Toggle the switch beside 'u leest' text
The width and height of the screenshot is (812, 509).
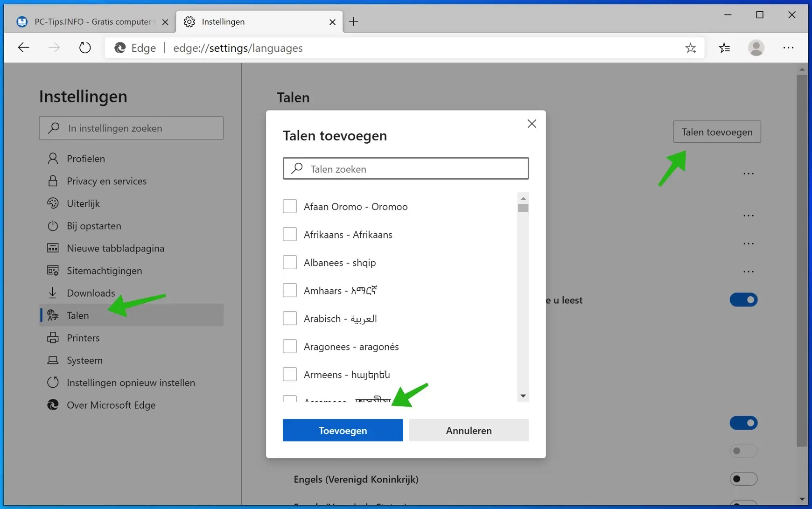click(x=743, y=300)
